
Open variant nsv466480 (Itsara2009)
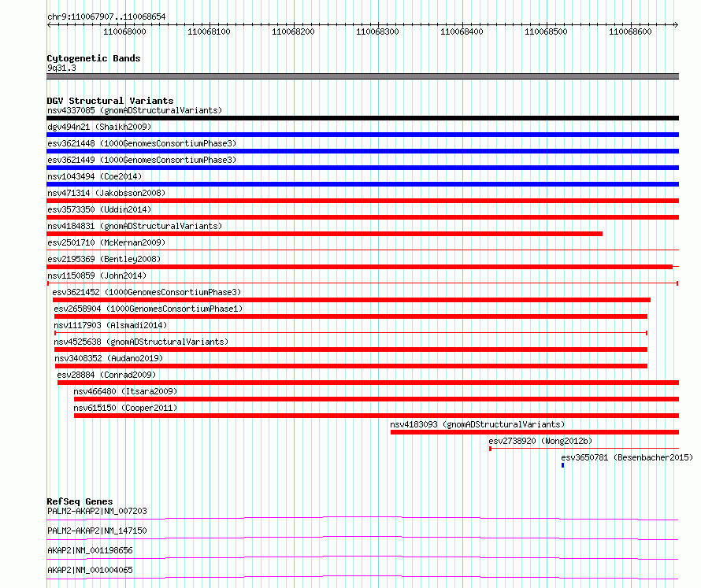click(x=125, y=391)
